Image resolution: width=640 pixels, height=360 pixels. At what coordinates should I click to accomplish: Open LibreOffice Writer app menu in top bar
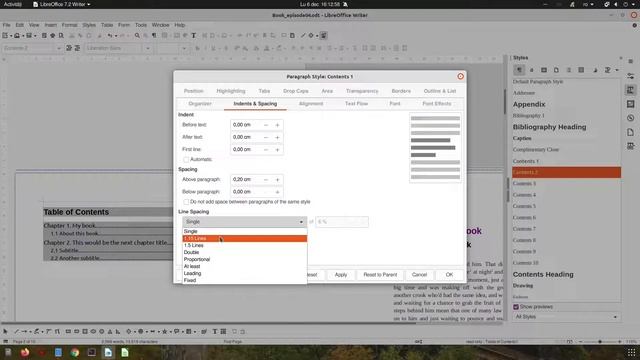pos(62,4)
